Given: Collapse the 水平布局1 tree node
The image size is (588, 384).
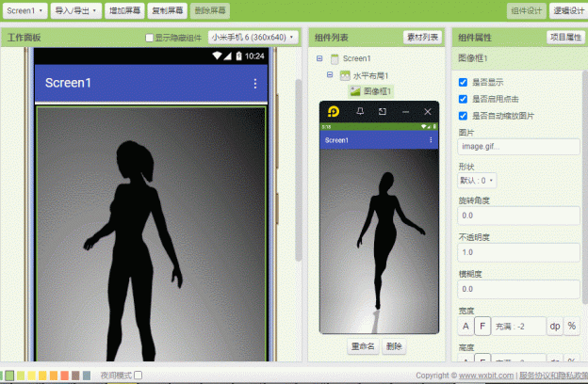Looking at the screenshot, I should coord(330,75).
